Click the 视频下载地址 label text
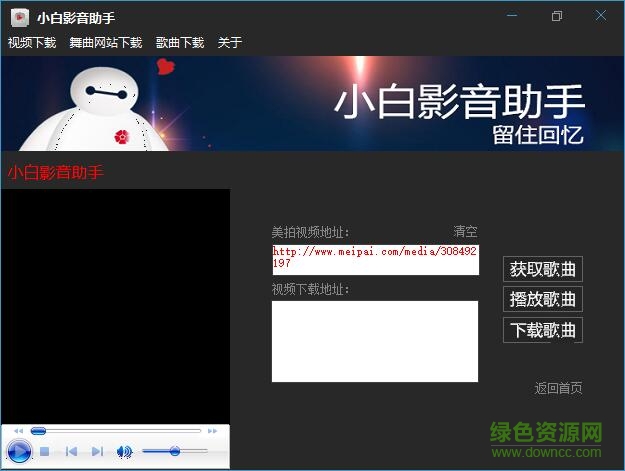Image resolution: width=625 pixels, height=471 pixels. tap(311, 289)
